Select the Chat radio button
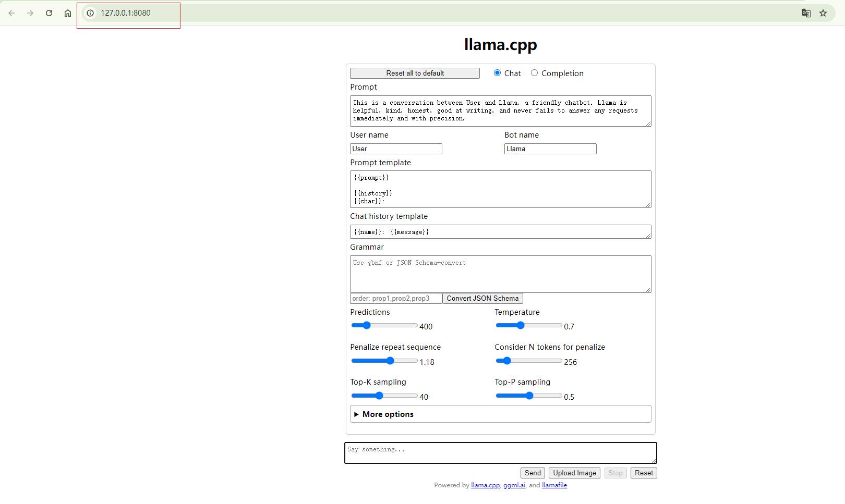This screenshot has width=845, height=504. [497, 73]
